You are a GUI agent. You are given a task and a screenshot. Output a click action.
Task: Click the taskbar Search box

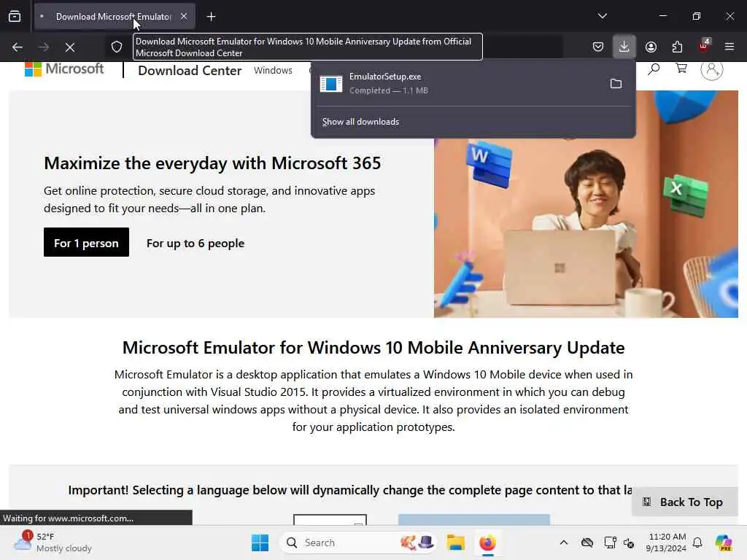pos(357,542)
